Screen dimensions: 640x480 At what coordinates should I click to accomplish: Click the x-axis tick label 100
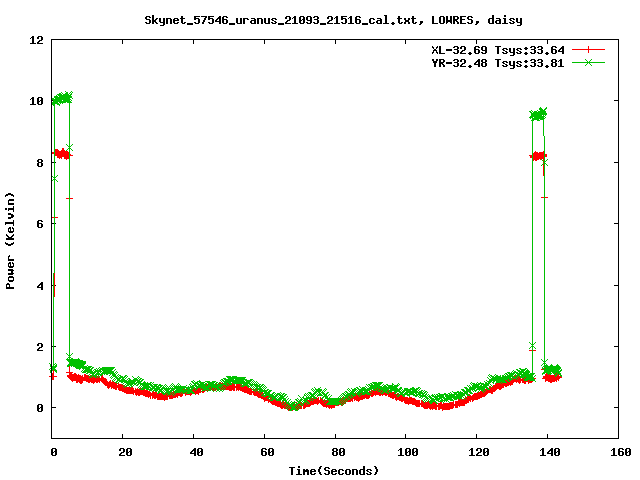click(x=408, y=452)
